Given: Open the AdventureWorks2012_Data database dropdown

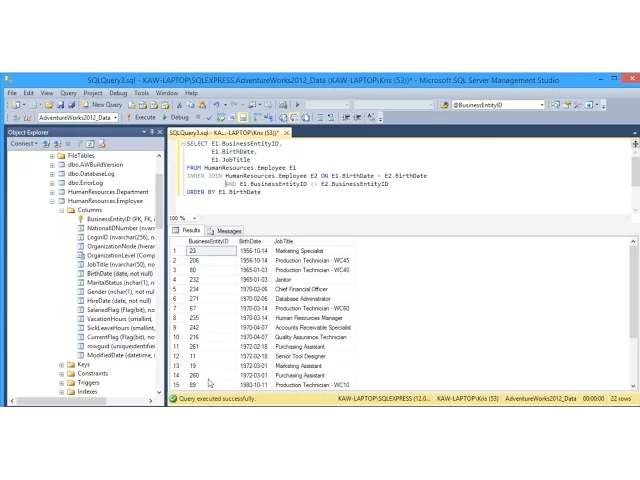Looking at the screenshot, I should [116, 118].
